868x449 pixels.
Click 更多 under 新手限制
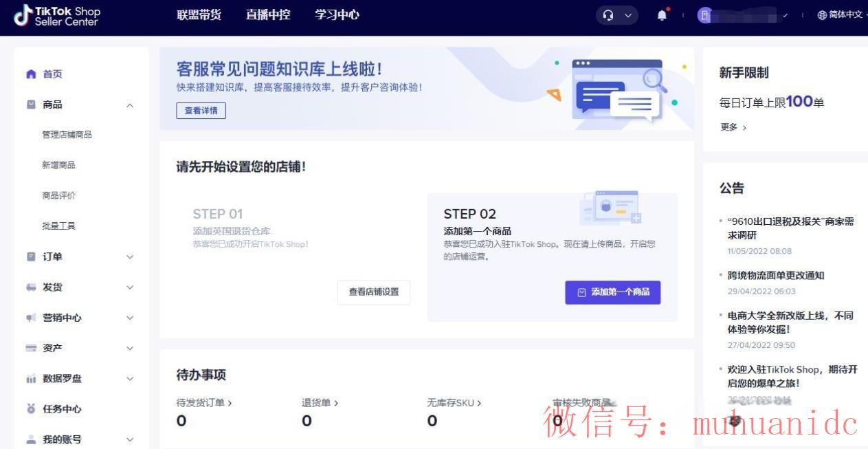(733, 127)
